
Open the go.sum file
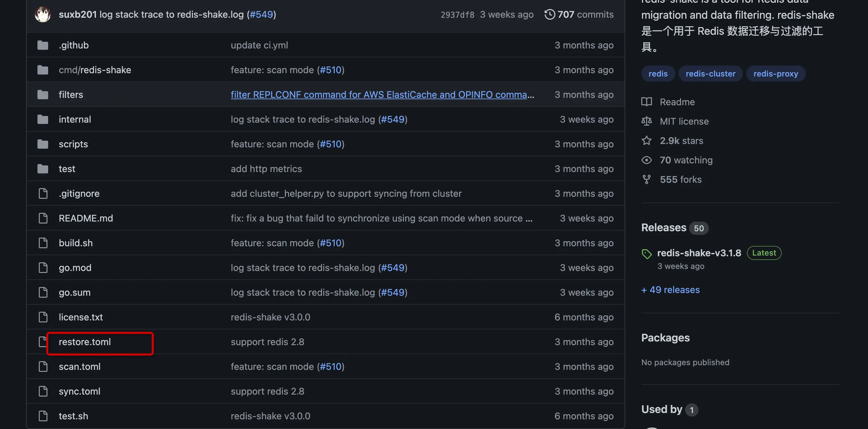pyautogui.click(x=75, y=293)
